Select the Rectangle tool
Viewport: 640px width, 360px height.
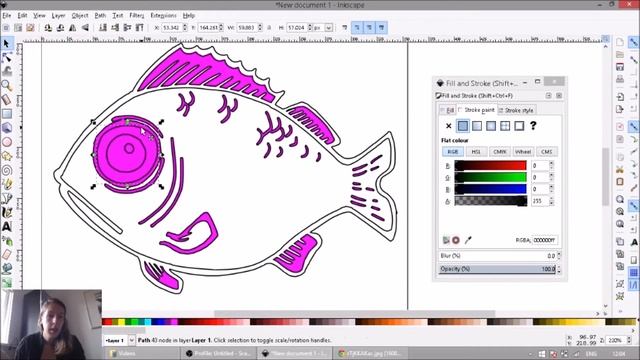pyautogui.click(x=7, y=113)
